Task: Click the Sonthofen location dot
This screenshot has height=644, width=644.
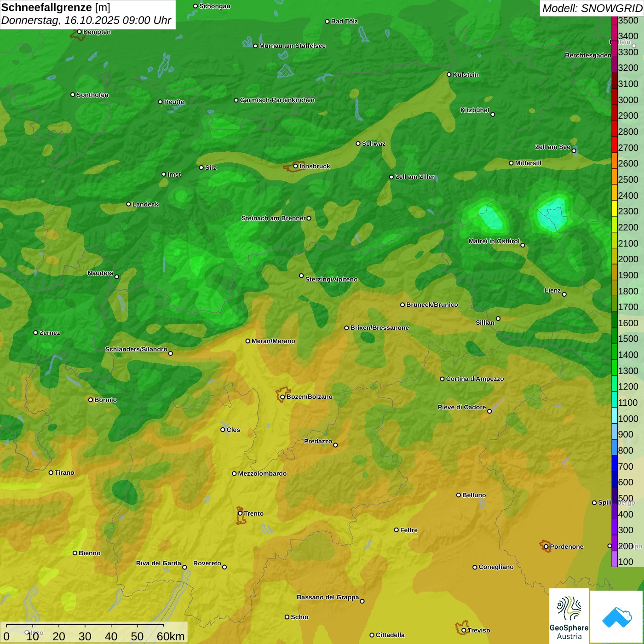Action: tap(73, 95)
